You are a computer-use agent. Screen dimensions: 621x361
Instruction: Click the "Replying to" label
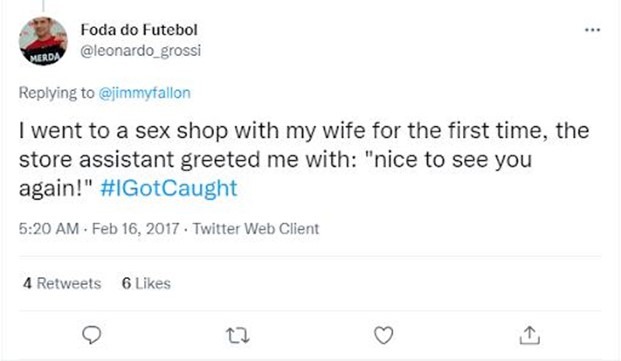pos(57,93)
